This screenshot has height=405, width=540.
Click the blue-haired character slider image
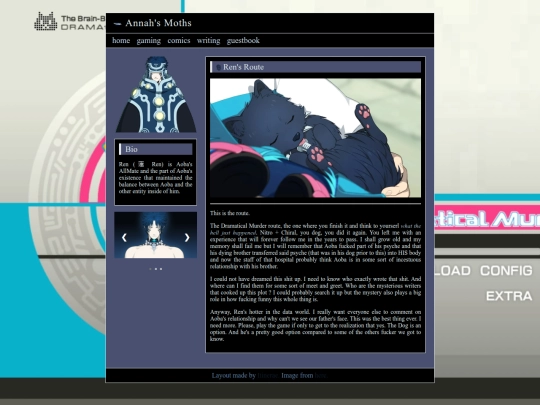(x=156, y=235)
